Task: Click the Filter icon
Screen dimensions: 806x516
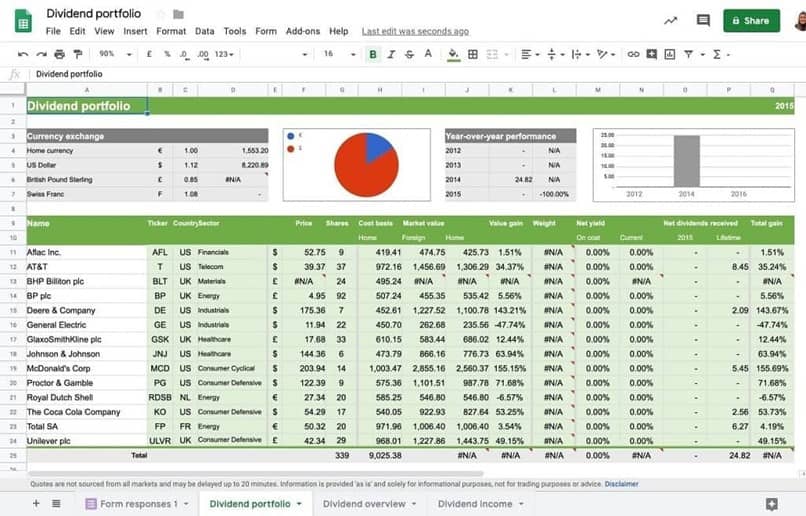Action: click(688, 54)
